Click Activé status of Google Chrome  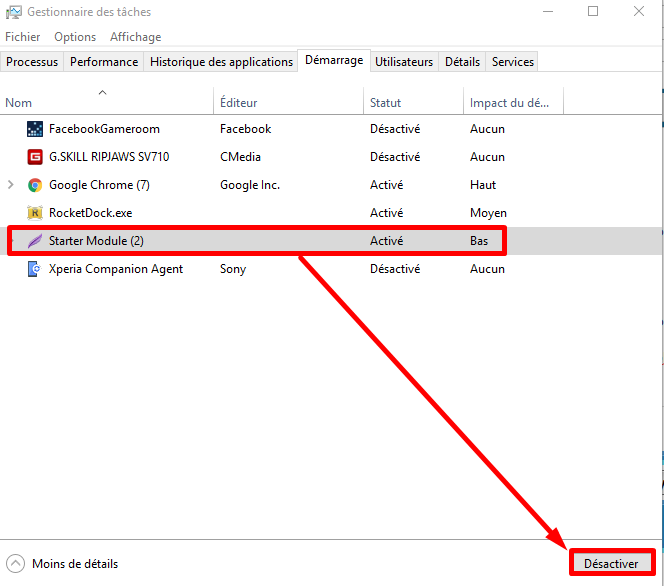tap(387, 185)
